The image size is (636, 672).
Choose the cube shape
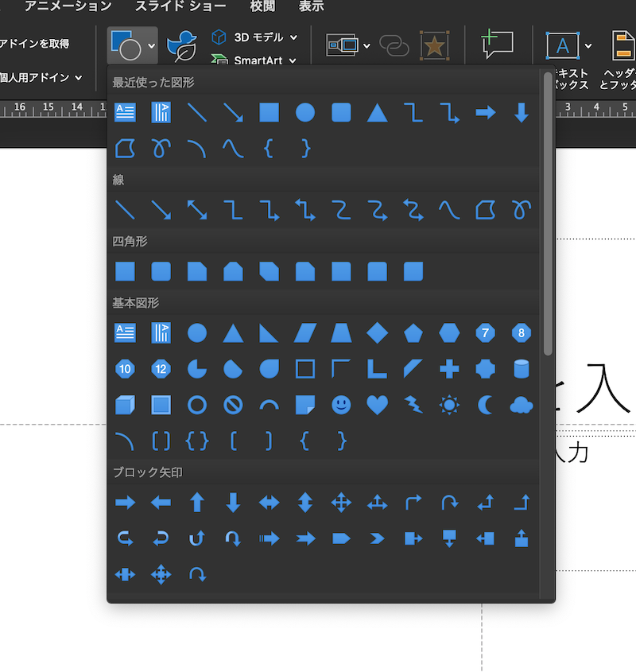(125, 406)
